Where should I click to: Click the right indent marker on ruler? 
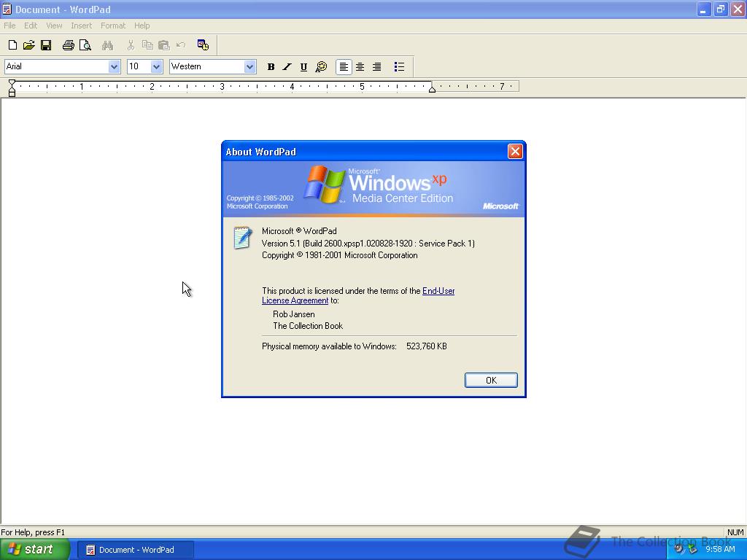(432, 88)
